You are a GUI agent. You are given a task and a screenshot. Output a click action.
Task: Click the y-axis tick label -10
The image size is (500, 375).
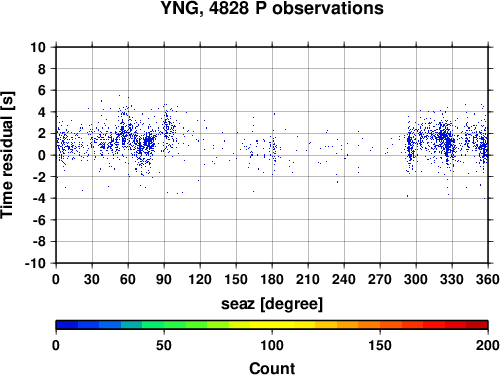coord(35,263)
